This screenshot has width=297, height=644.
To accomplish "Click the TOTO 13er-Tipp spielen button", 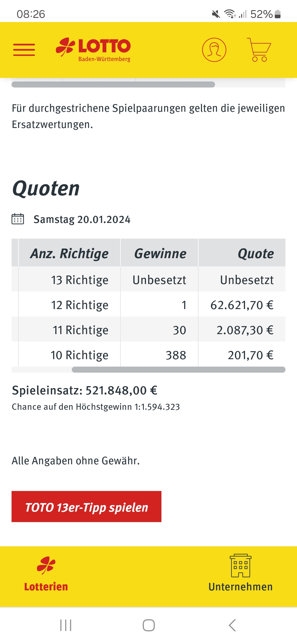I will [86, 506].
